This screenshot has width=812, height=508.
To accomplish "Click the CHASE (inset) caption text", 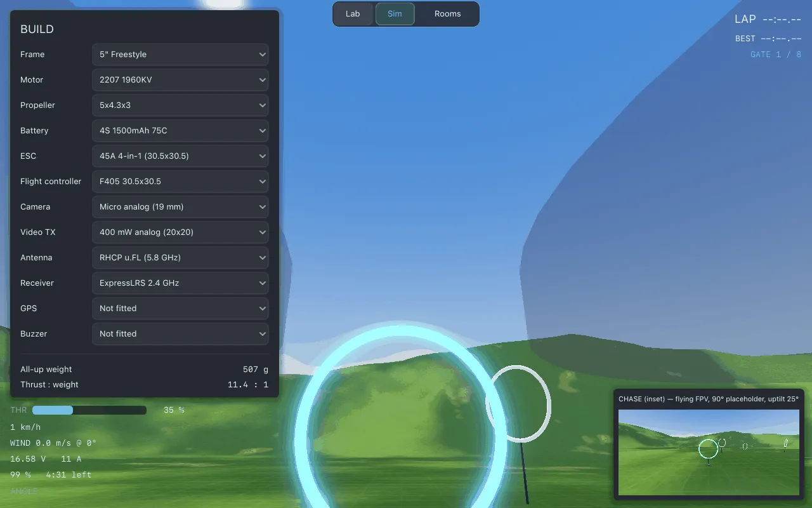I will coord(709,399).
